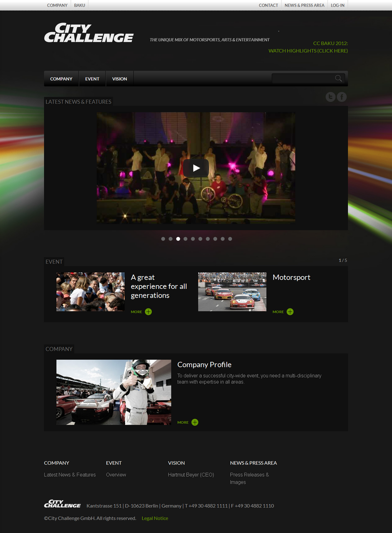Click the search magnifier icon
This screenshot has width=392, height=533.
(339, 78)
